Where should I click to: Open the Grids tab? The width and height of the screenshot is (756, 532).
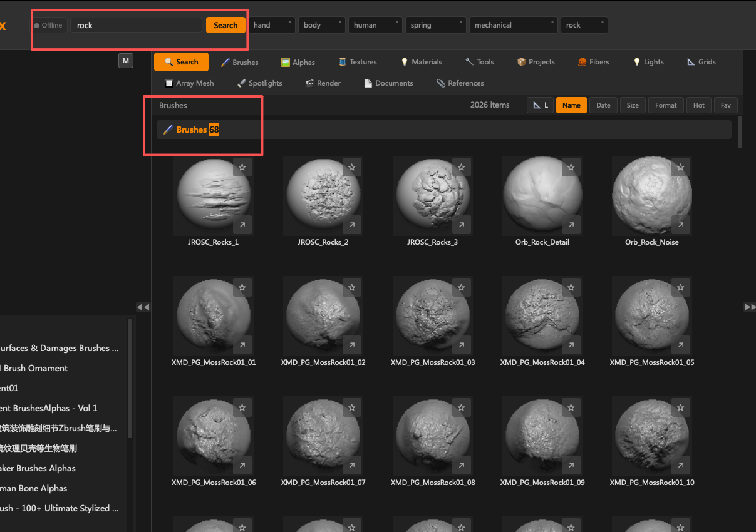[702, 62]
